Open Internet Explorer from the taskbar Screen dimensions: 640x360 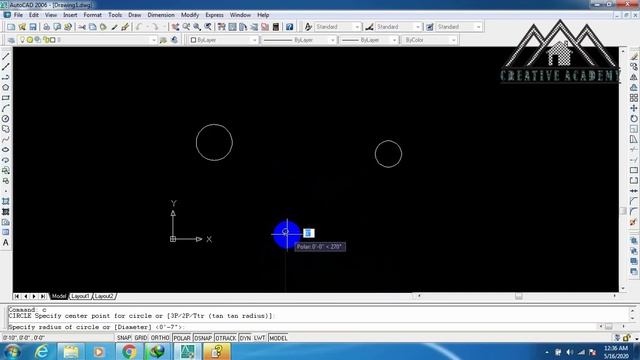coord(42,351)
